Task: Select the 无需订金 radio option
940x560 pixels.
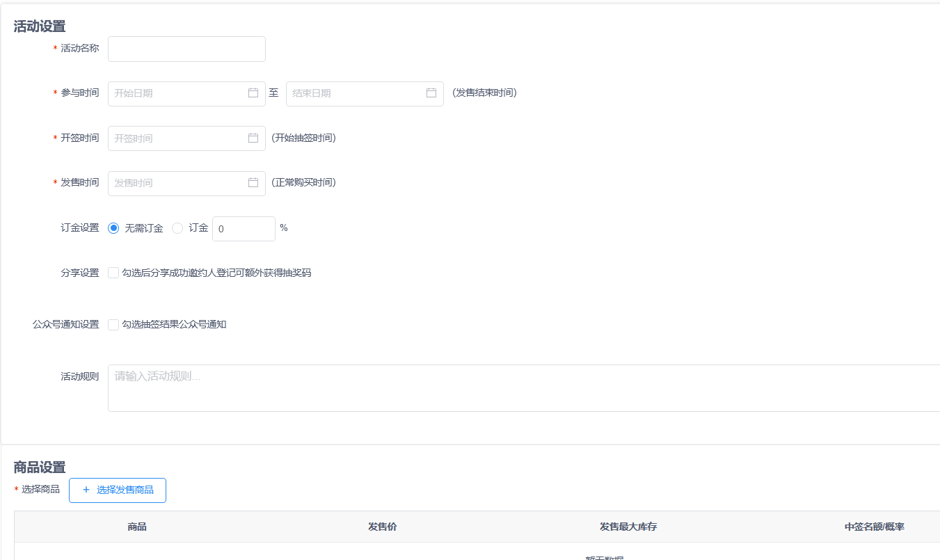Action: 113,228
